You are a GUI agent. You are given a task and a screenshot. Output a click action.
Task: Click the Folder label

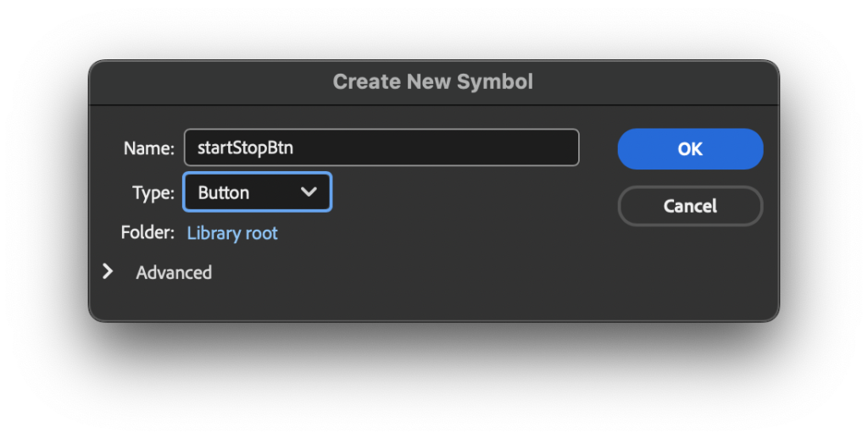point(147,232)
